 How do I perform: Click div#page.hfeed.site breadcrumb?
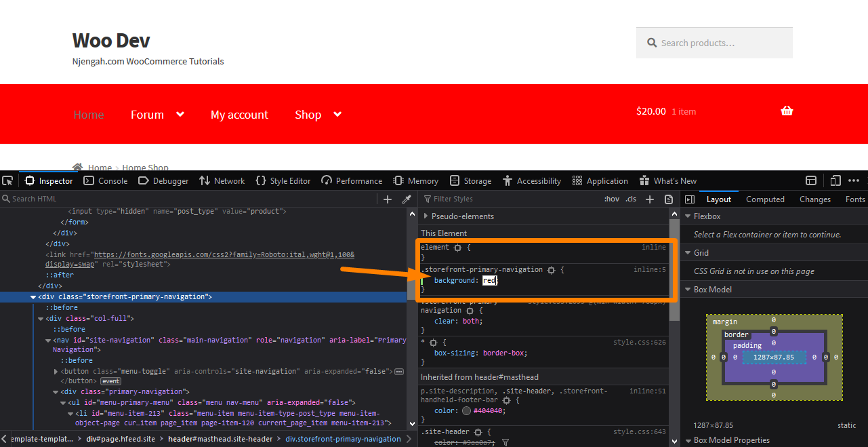(120, 439)
